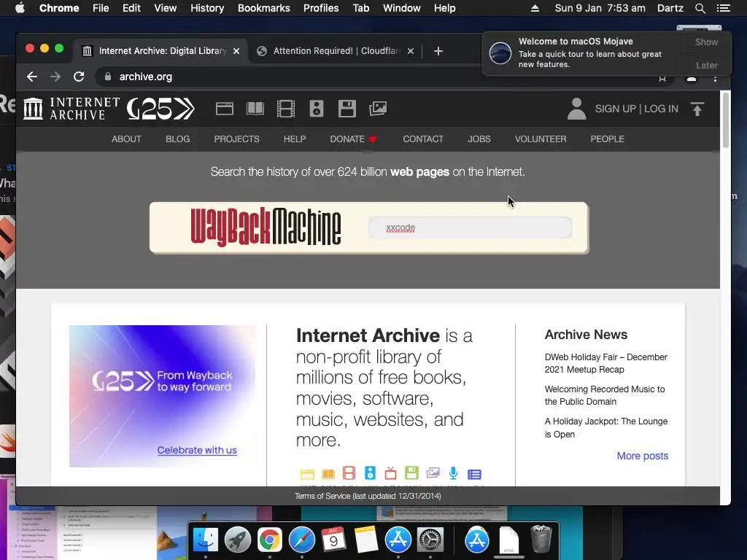Close the Attention Required Cloudflare tab
747x560 pixels.
(411, 51)
